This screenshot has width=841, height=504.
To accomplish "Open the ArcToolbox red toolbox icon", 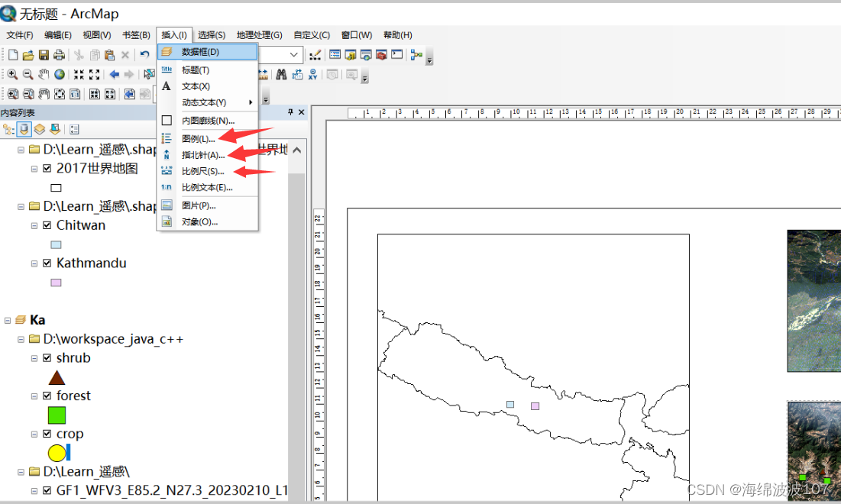I will coord(381,55).
